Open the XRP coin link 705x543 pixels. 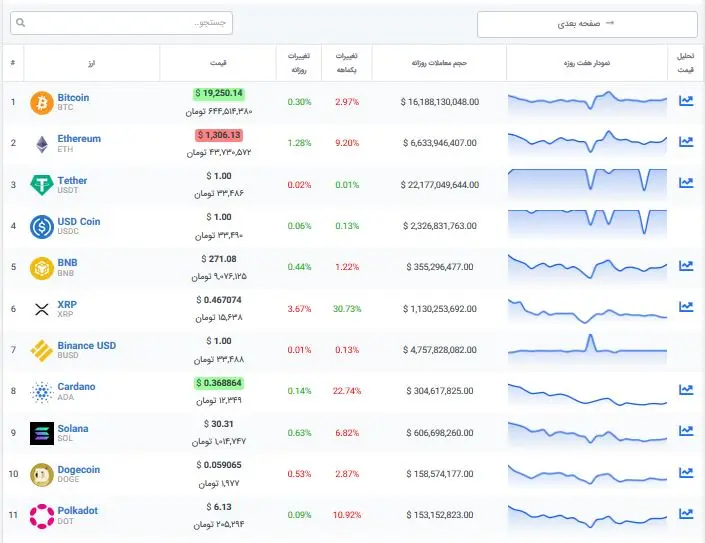point(67,304)
